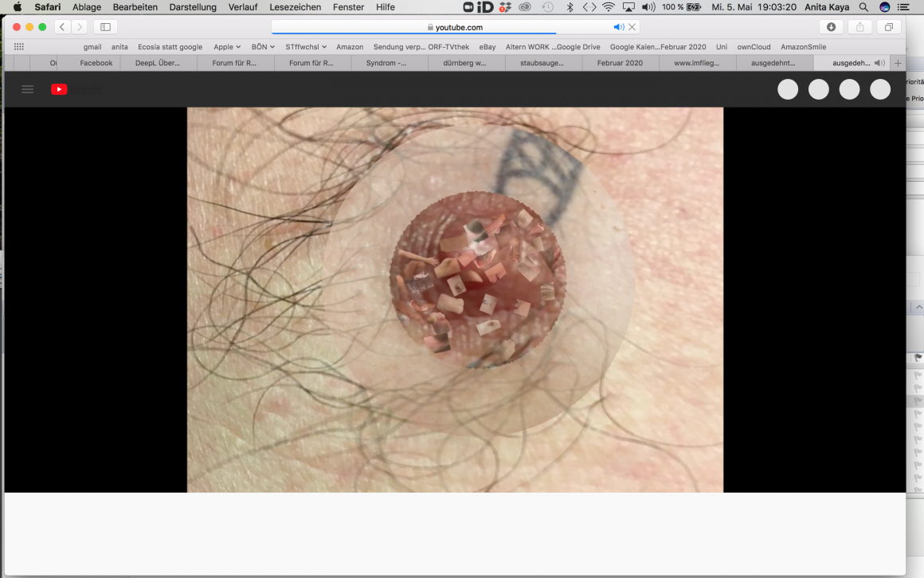Screen dimensions: 924x578
Task: Open the ORF-TVthek bookmark
Action: (448, 47)
